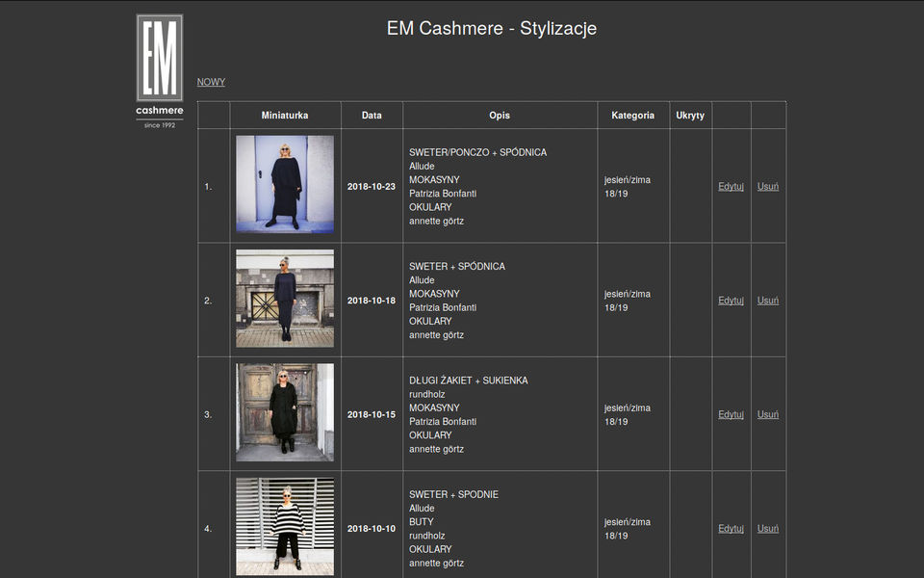
Task: Open thumbnail with old wooden door
Action: (285, 412)
